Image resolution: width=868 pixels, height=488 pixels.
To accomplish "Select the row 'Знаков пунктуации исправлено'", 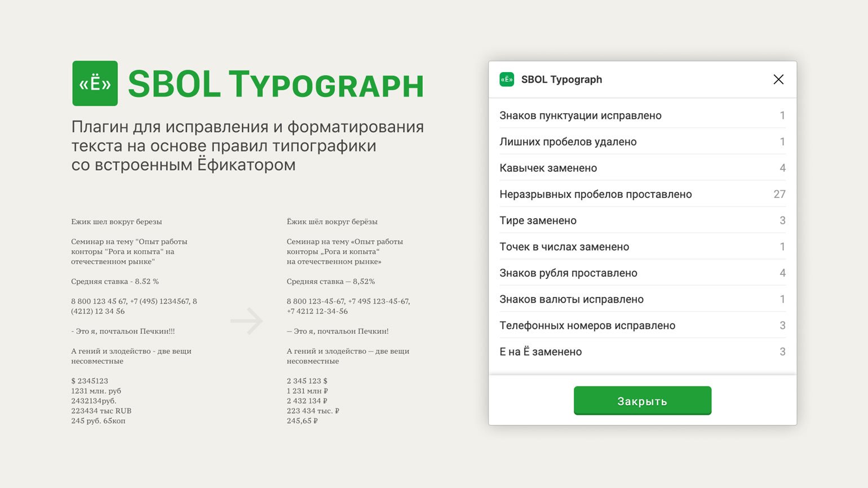I will (643, 116).
